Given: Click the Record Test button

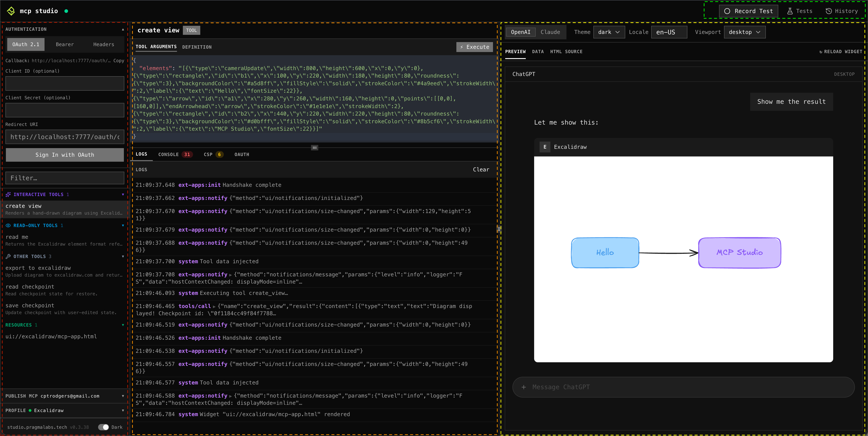Looking at the screenshot, I should click(x=748, y=11).
